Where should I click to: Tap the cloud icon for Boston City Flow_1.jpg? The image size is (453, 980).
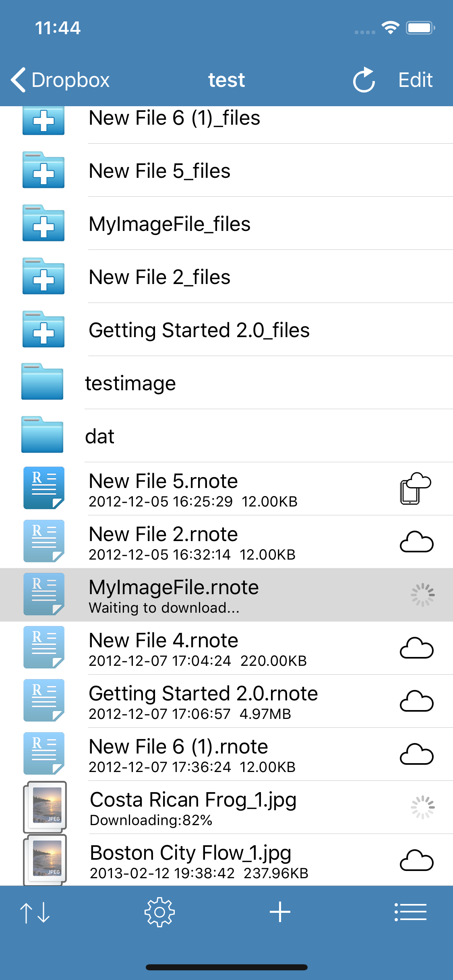(x=416, y=861)
